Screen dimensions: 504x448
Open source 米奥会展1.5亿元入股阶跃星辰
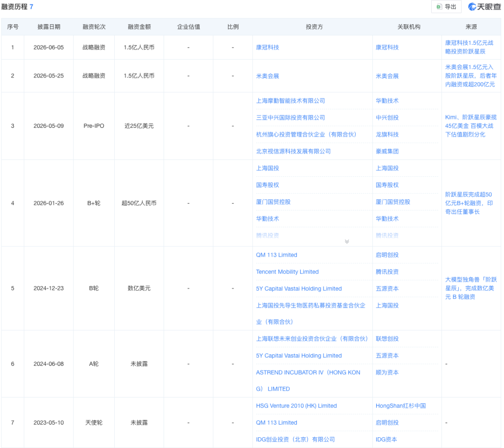[470, 76]
